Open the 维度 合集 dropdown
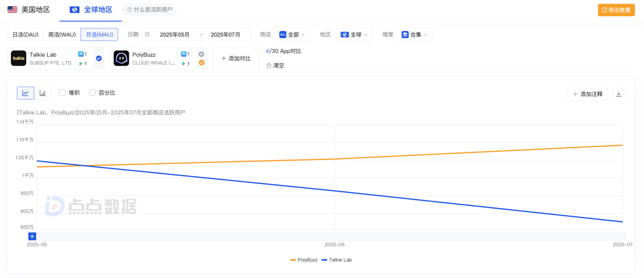 pos(415,35)
